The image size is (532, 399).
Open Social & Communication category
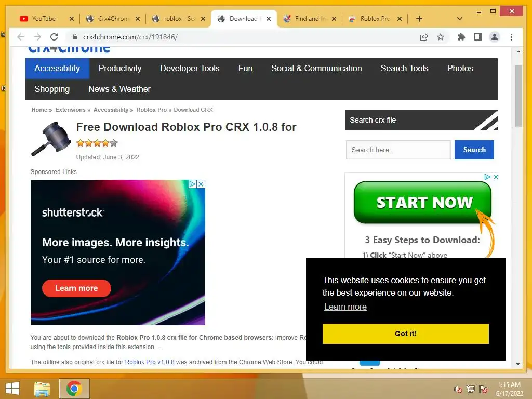click(316, 68)
